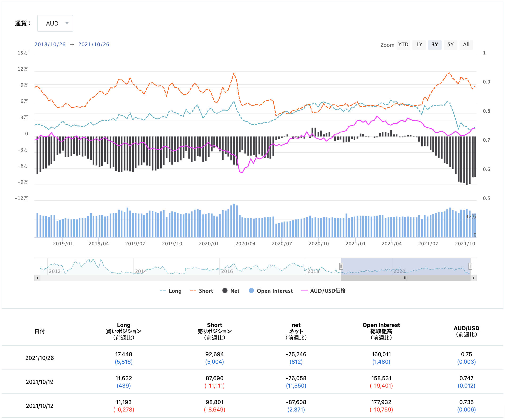The image size is (505, 420).
Task: Click the Long change (-6,278)
Action: pyautogui.click(x=124, y=410)
